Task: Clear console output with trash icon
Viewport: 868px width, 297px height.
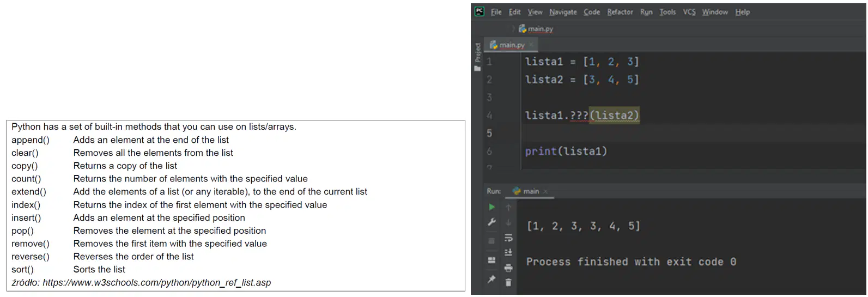Action: click(x=508, y=282)
